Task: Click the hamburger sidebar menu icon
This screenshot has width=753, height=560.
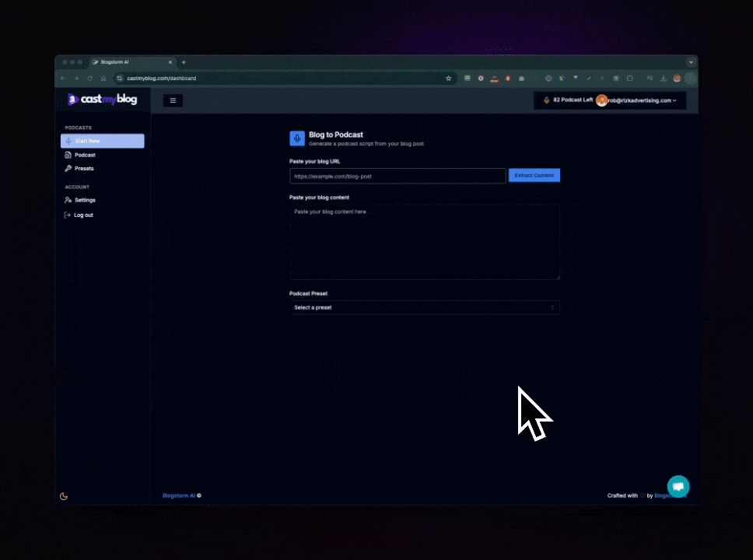Action: click(x=173, y=100)
